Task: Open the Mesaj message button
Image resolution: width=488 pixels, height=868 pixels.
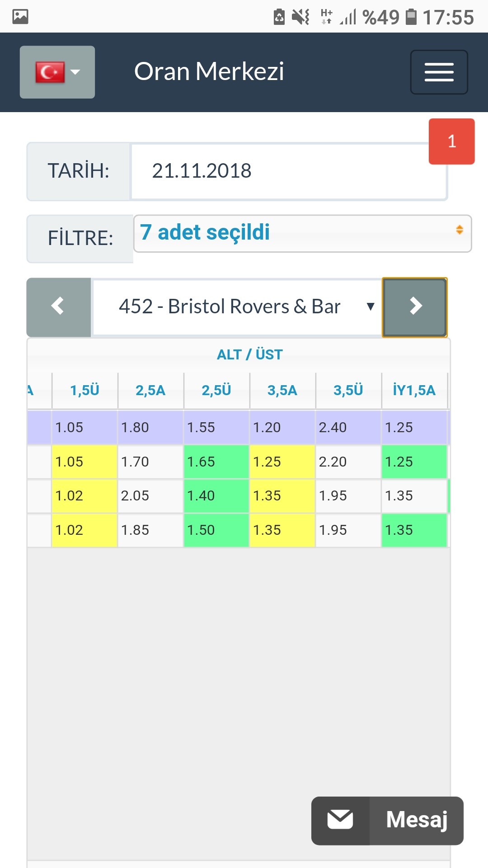Action: coord(416,820)
